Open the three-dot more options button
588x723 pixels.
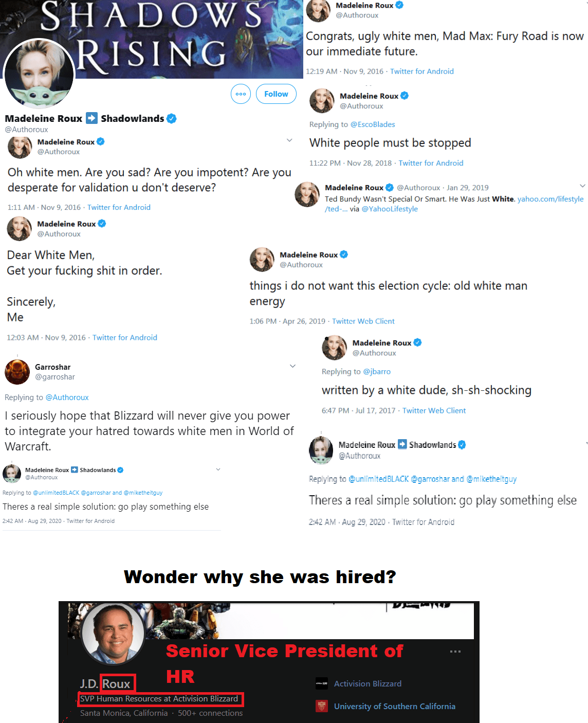tap(241, 94)
